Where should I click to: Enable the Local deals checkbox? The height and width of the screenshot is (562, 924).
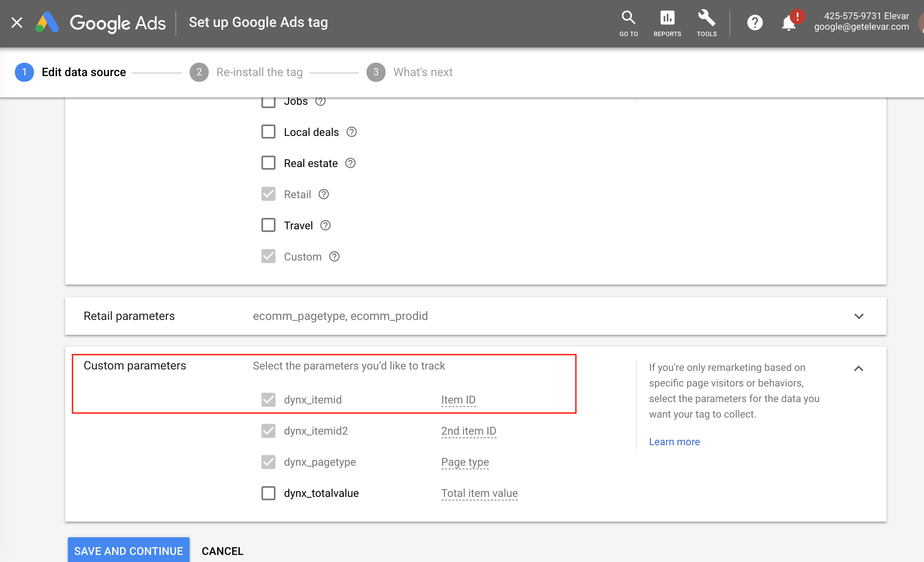(268, 132)
